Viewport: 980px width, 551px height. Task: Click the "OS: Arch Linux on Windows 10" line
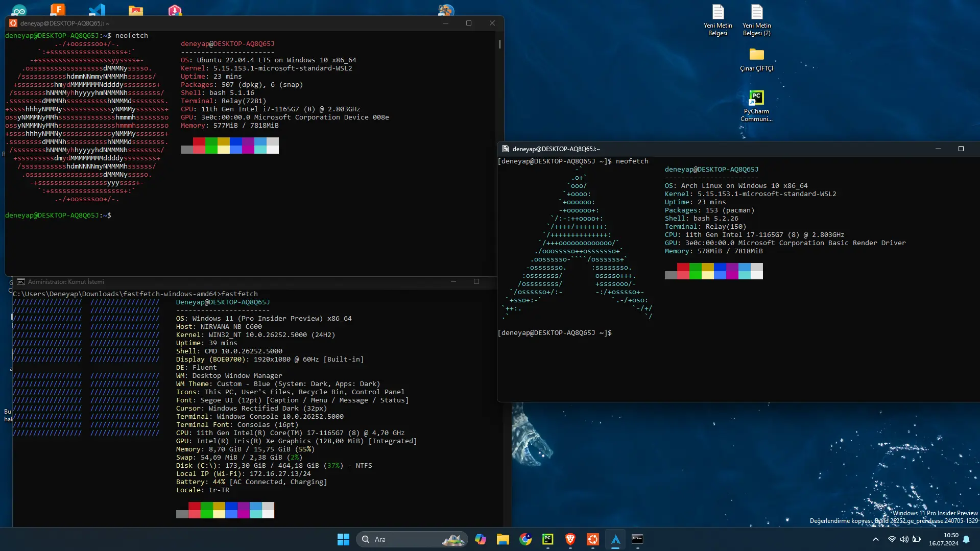(x=736, y=186)
